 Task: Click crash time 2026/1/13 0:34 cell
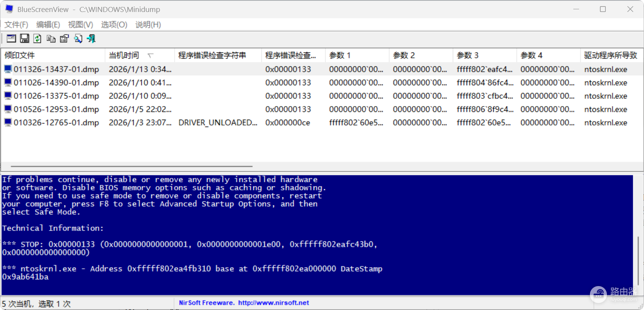140,69
